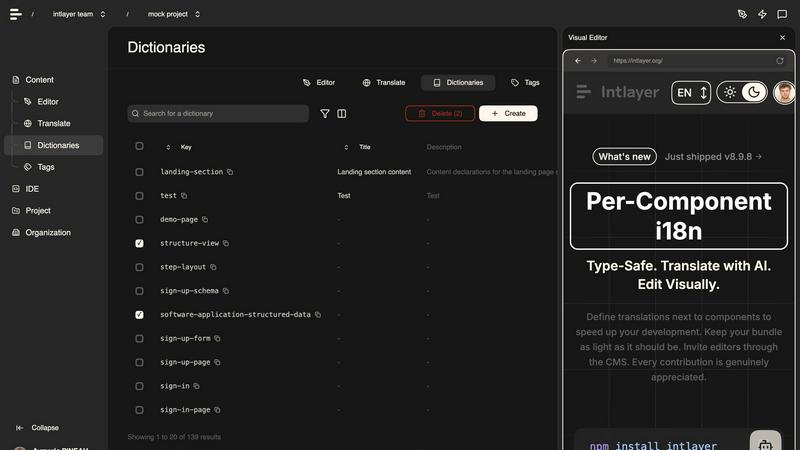Click the Create button

coord(508,114)
